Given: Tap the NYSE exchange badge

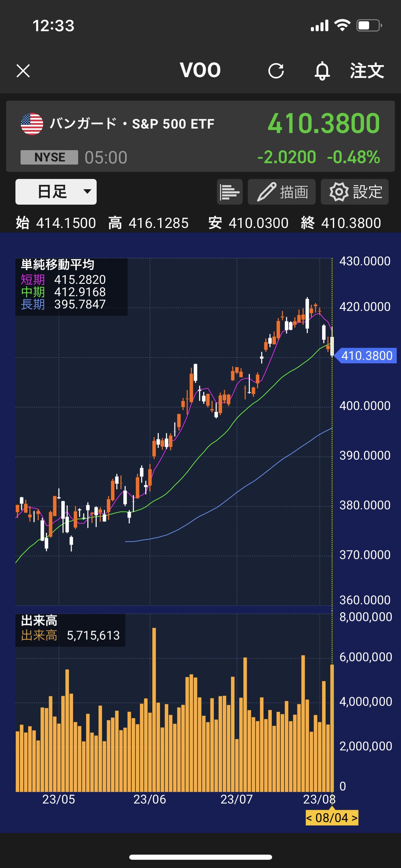Looking at the screenshot, I should (49, 157).
